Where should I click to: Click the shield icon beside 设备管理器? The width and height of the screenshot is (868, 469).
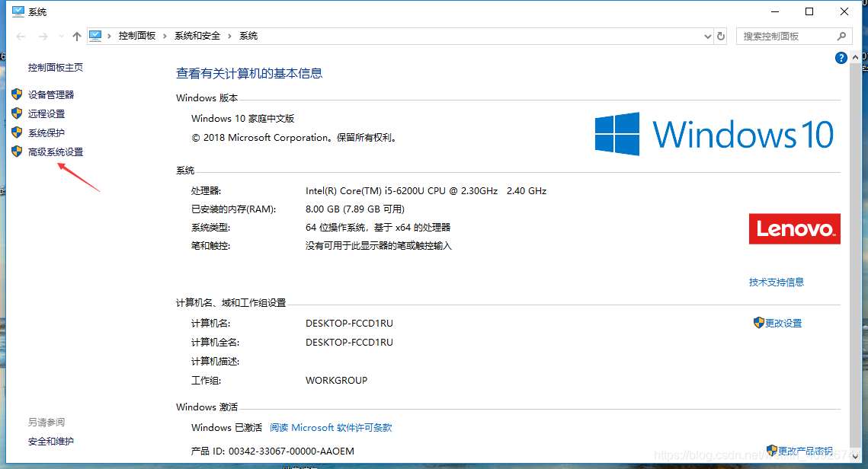pos(18,94)
